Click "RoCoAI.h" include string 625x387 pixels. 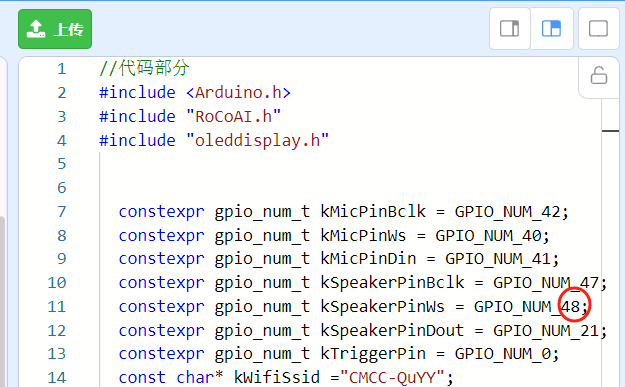(234, 116)
